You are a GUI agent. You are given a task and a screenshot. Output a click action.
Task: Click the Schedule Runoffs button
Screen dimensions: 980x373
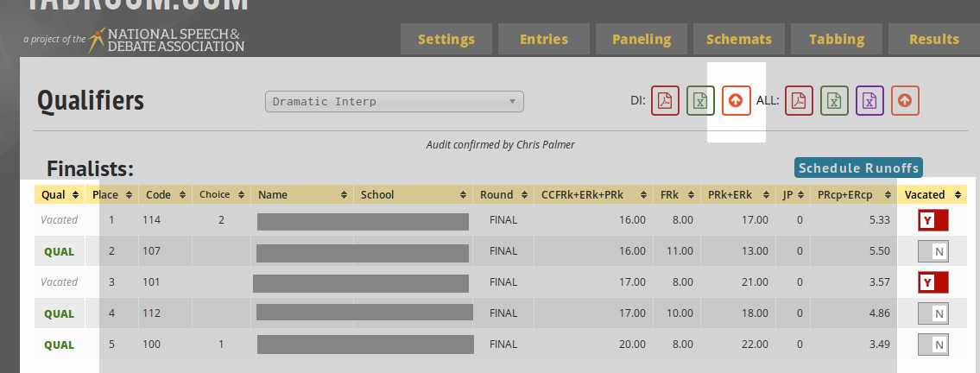click(x=858, y=168)
